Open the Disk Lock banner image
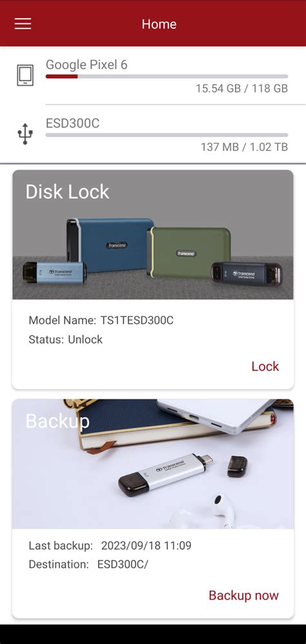Viewport: 306px width, 644px height. coord(153,234)
